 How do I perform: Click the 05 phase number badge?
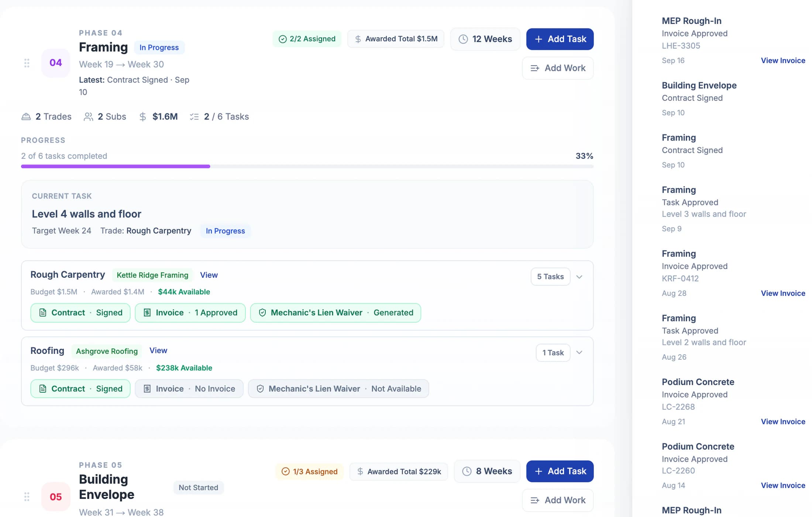click(55, 497)
